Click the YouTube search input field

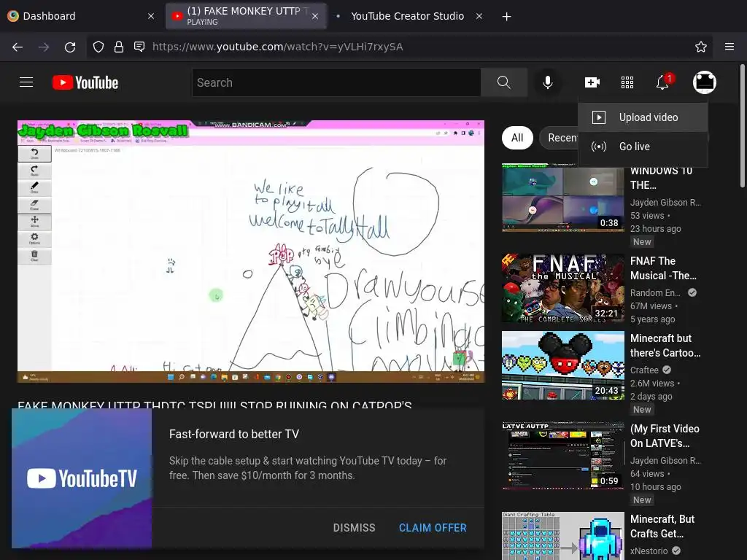(336, 82)
